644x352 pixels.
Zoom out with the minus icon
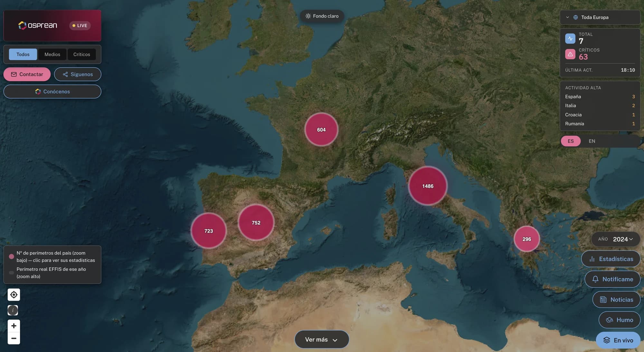(14, 338)
